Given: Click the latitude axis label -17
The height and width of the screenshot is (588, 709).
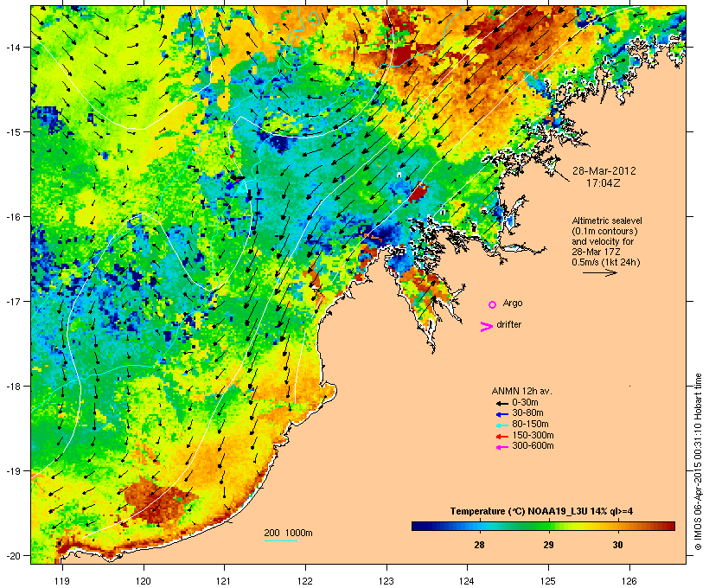Looking at the screenshot, I should (x=12, y=301).
